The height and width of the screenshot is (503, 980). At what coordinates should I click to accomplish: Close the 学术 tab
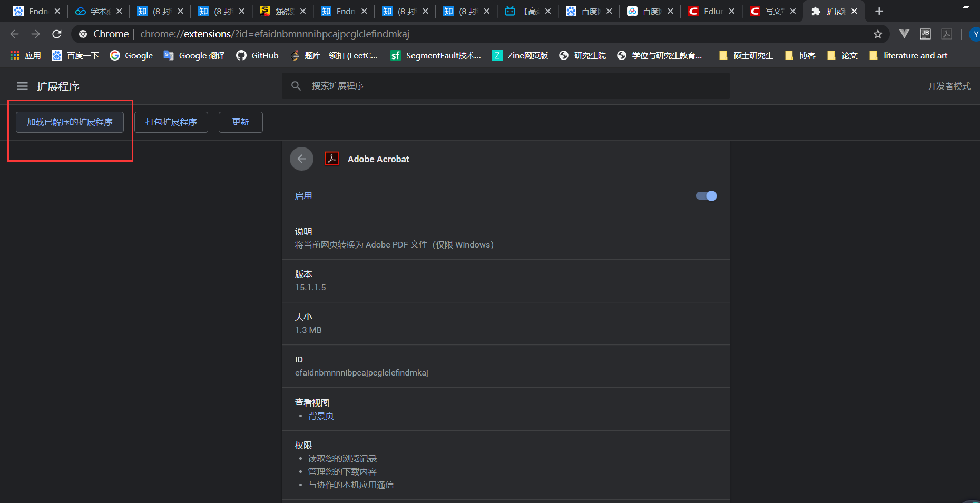tap(119, 11)
